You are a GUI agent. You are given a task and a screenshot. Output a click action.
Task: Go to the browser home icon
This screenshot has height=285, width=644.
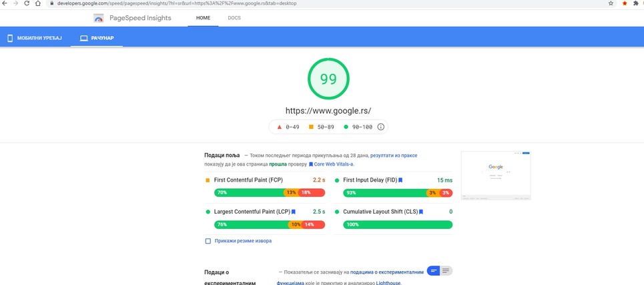point(39,3)
